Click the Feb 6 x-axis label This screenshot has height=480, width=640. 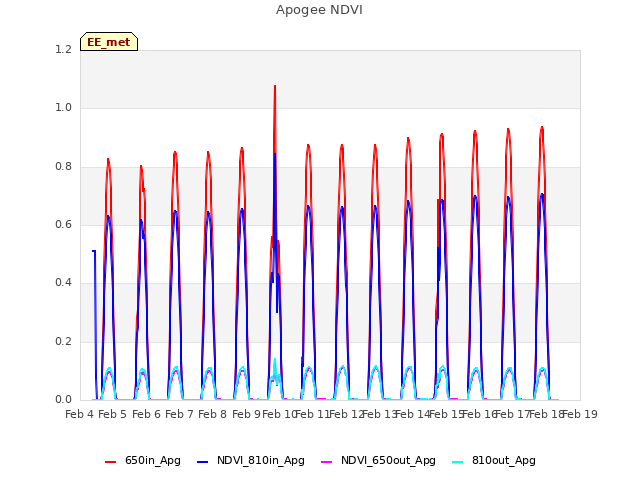coord(147,415)
